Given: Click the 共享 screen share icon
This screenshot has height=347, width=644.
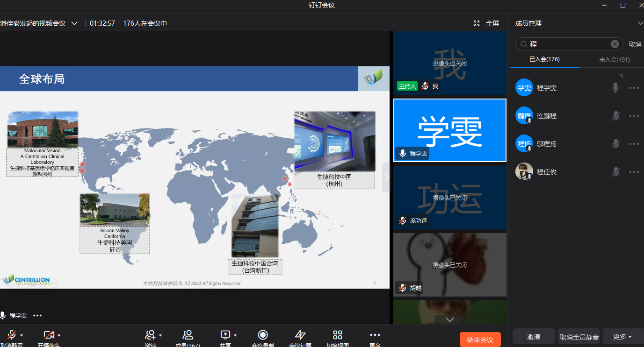Looking at the screenshot, I should (x=225, y=335).
